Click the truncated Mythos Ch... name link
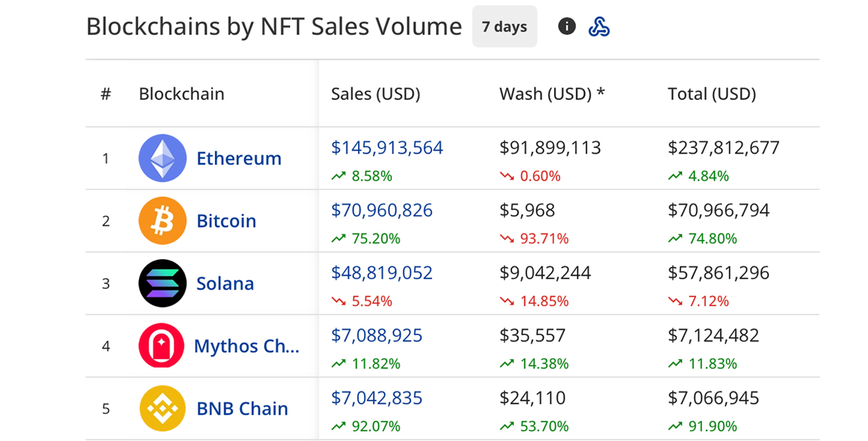The image size is (868, 441). (247, 346)
